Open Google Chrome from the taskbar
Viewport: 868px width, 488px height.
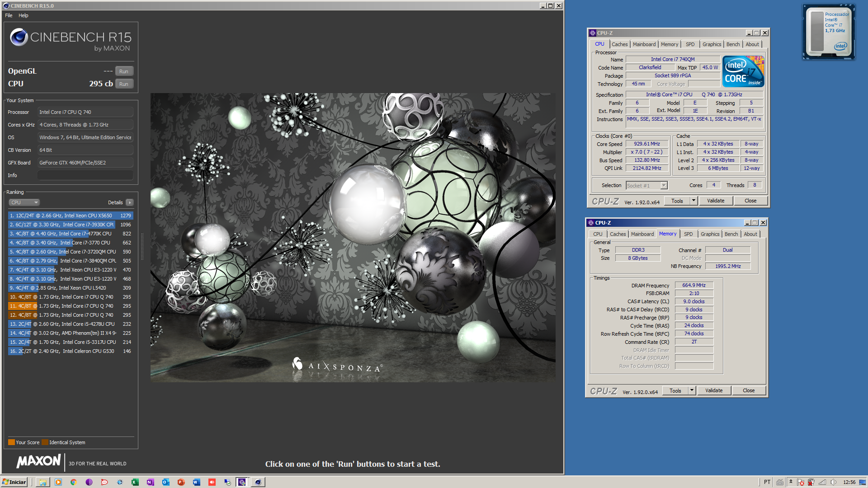(x=73, y=482)
